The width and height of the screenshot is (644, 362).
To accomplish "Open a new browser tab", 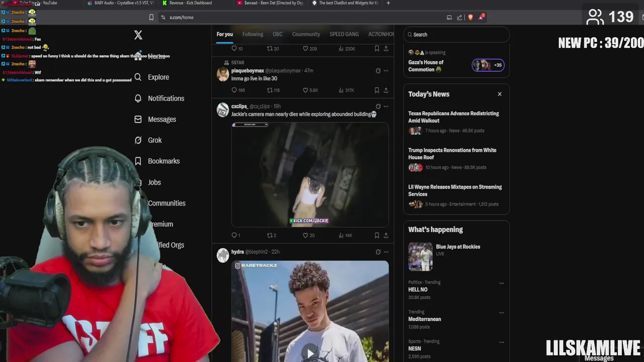I will point(388,3).
